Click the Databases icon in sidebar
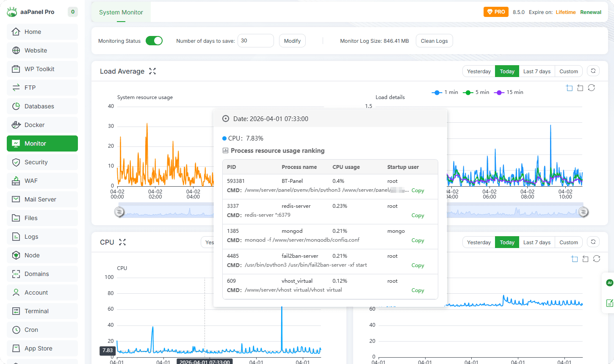This screenshot has height=364, width=614. (x=16, y=106)
